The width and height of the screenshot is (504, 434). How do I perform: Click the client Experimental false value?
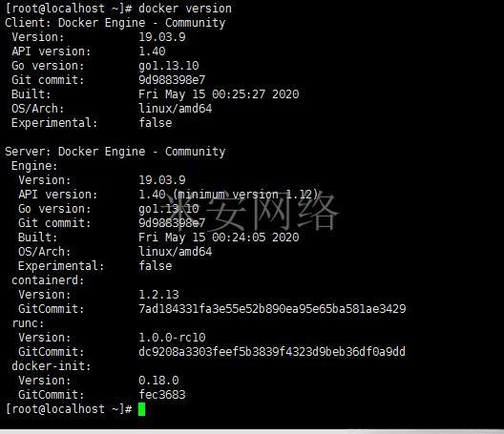pyautogui.click(x=156, y=123)
